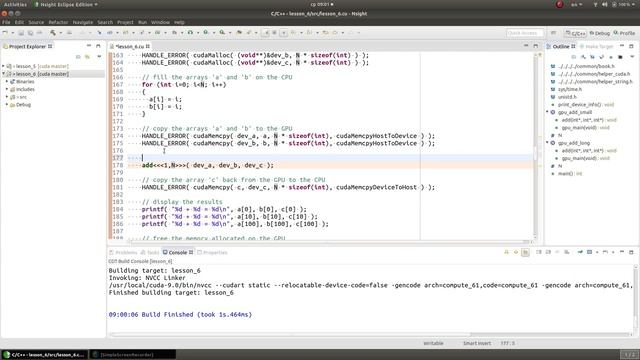Click the Open Element folder toolbar icon
The width and height of the screenshot is (640, 360).
point(239,33)
